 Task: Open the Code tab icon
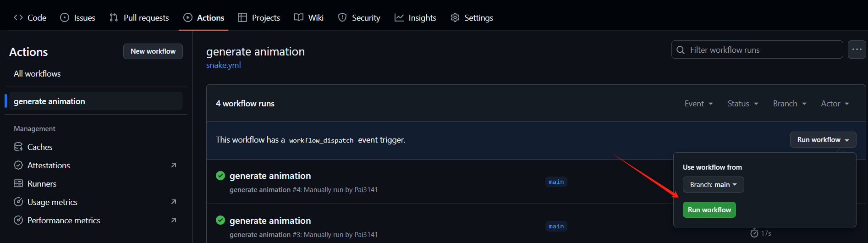(x=18, y=17)
